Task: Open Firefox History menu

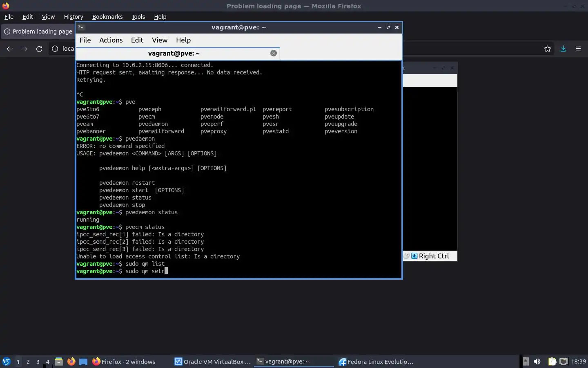Action: pyautogui.click(x=73, y=17)
